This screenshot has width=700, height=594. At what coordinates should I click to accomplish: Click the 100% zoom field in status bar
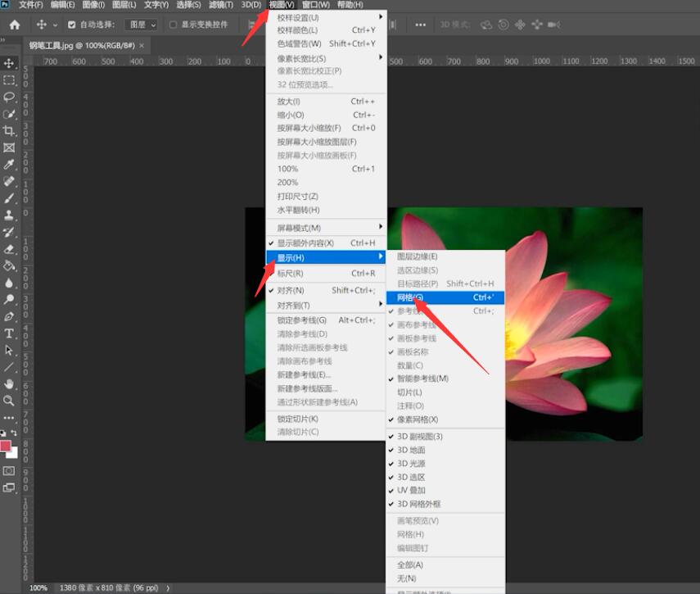[x=38, y=587]
